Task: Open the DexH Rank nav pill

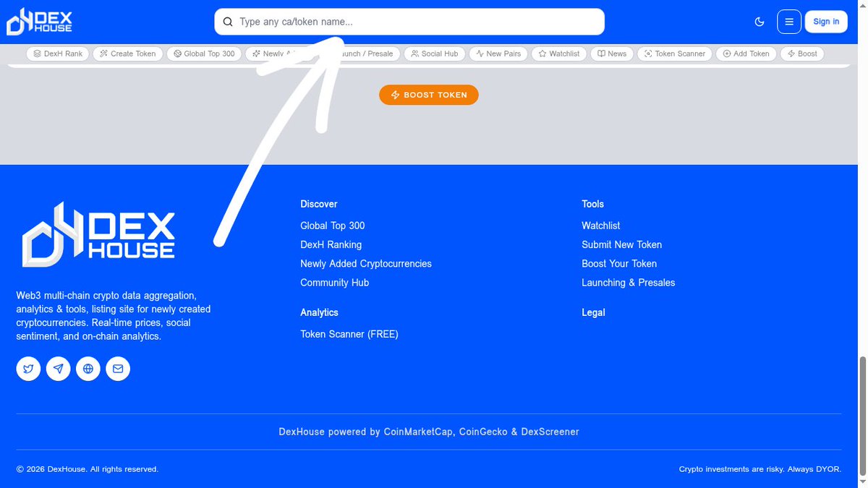Action: point(58,53)
